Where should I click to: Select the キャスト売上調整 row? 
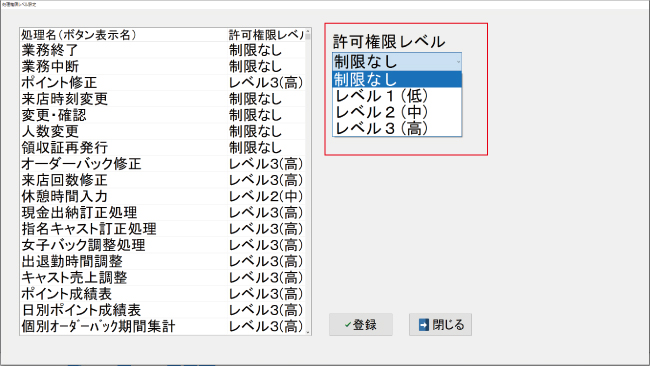pyautogui.click(x=162, y=277)
